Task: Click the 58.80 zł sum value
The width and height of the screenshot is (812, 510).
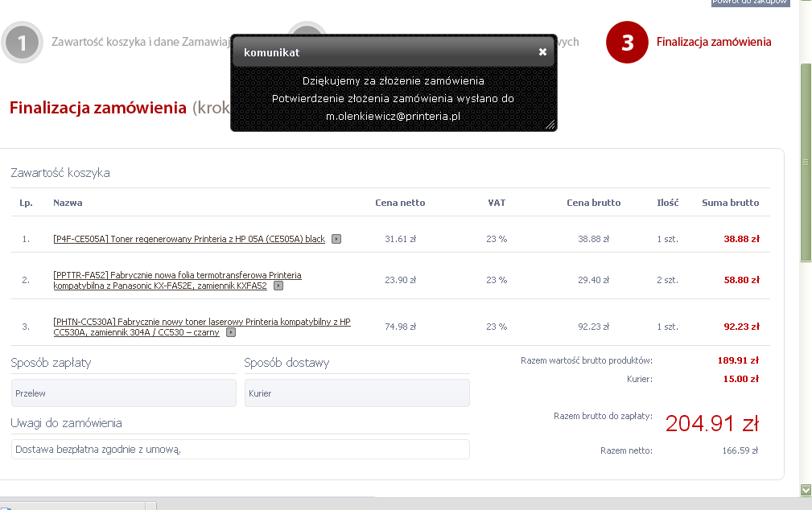Action: pyautogui.click(x=741, y=280)
